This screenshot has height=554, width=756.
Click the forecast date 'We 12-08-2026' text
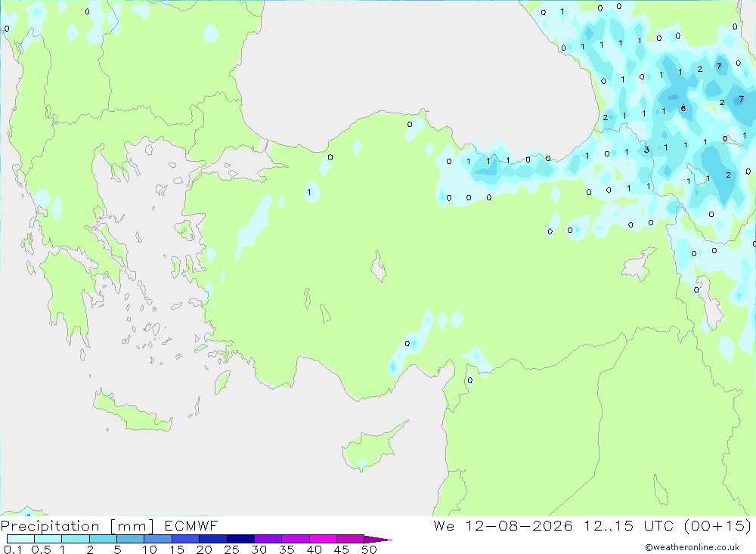(x=503, y=525)
